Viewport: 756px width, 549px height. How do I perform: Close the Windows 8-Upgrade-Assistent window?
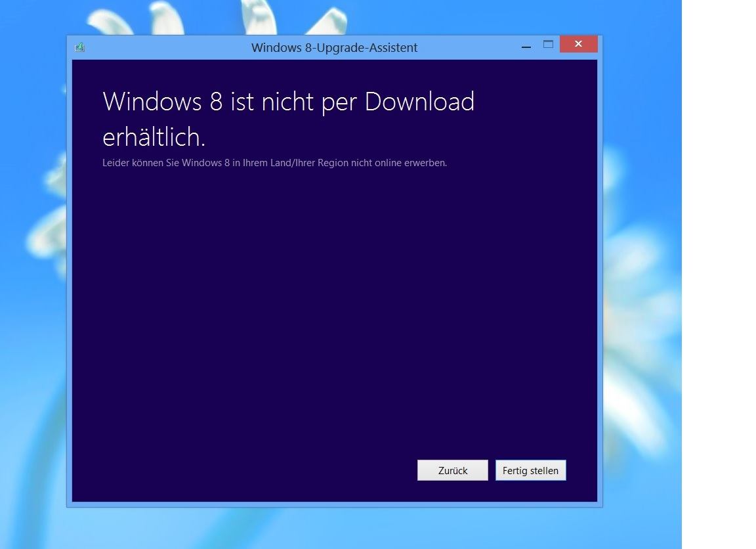tap(579, 44)
